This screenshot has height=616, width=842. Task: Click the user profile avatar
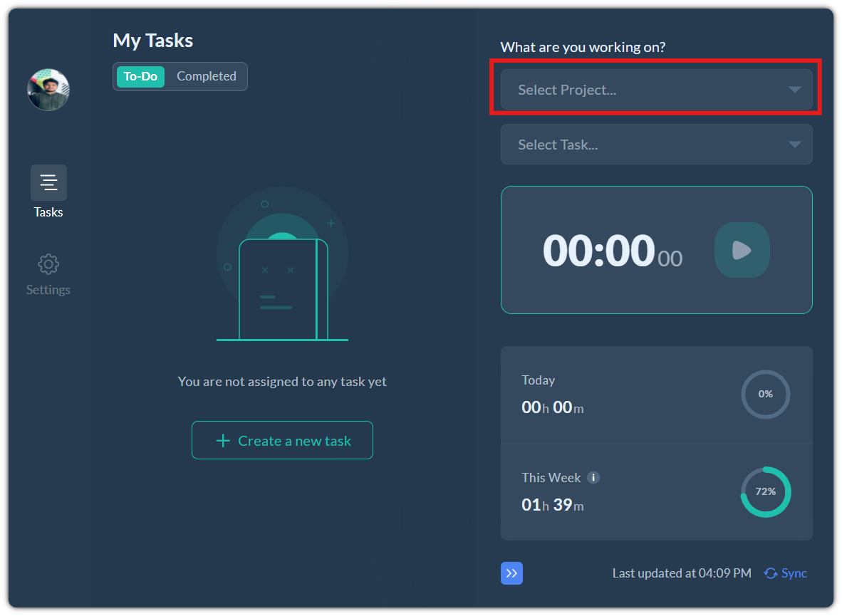coord(48,90)
